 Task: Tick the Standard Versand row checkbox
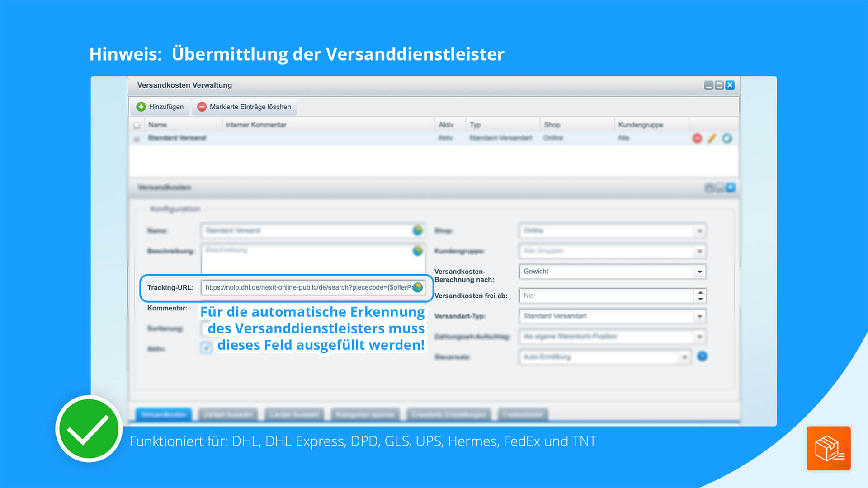coord(137,138)
